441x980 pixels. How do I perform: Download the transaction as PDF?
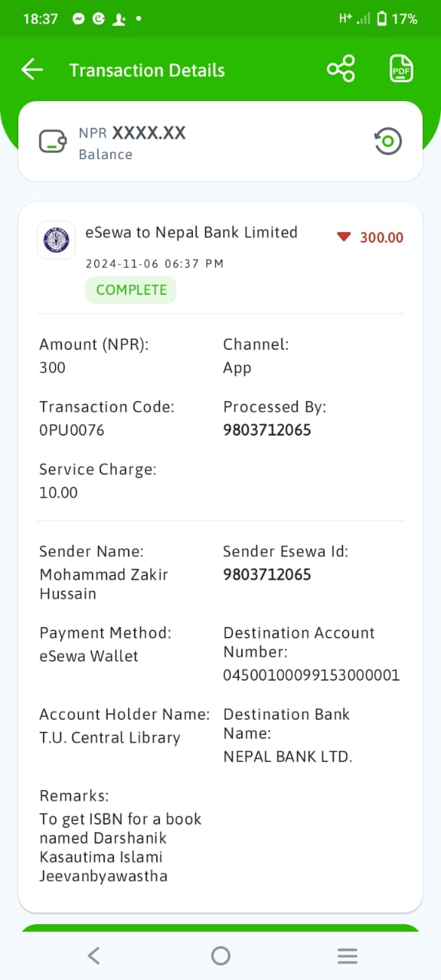401,69
